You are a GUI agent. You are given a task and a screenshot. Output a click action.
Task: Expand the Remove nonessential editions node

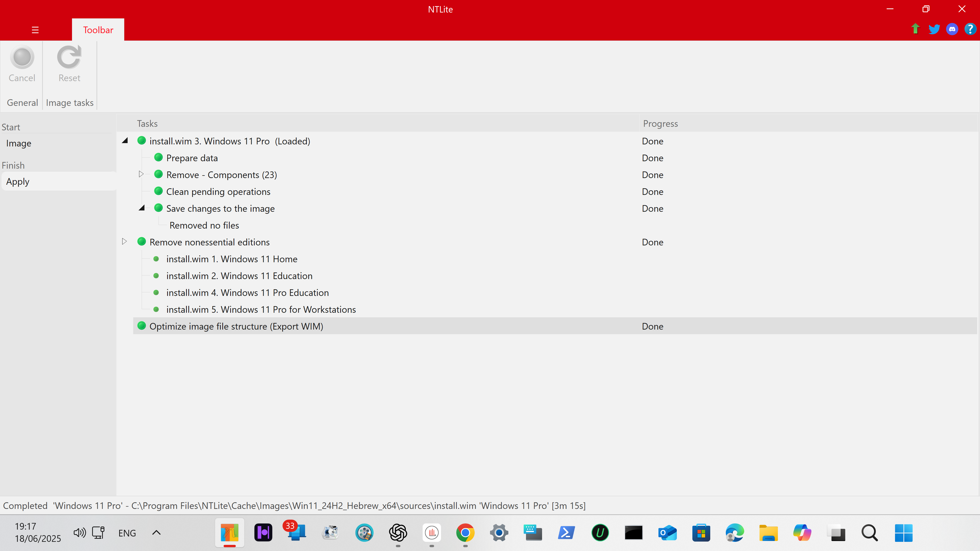click(x=124, y=242)
